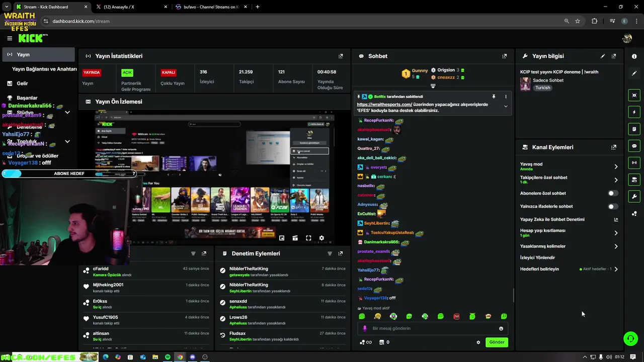644x362 pixels.
Task: Open the hamburger menu next to the Kick logo
Action: tap(10, 38)
